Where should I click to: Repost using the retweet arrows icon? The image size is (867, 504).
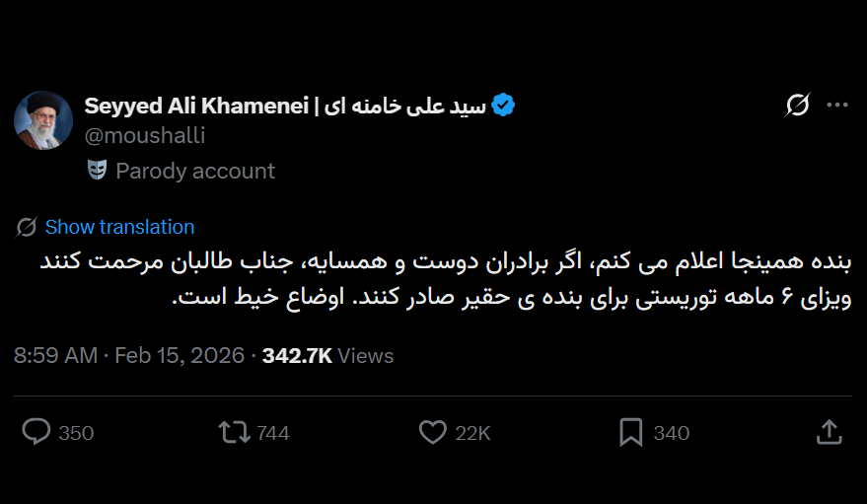click(233, 432)
